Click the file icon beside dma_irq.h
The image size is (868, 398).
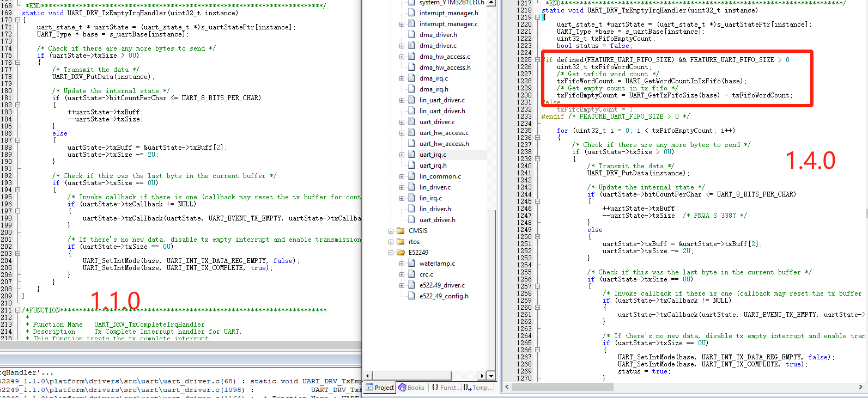click(412, 89)
